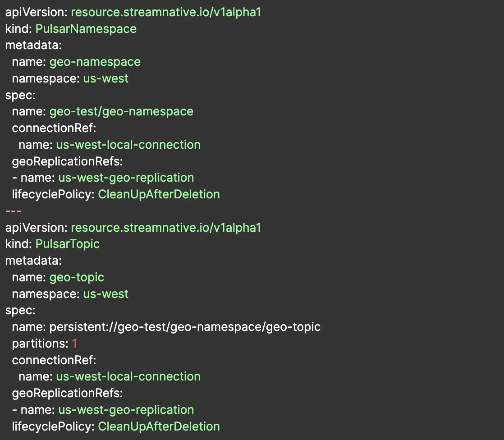Click the geo-test/geo-namespace spec name value
Screen dimensions: 504x440
(121, 111)
